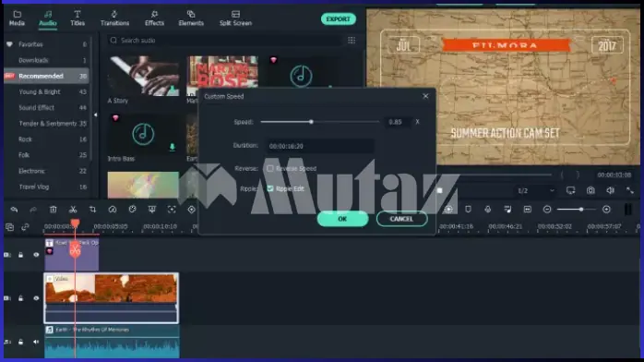Image resolution: width=644 pixels, height=362 pixels.
Task: Click the zoom out minus icon
Action: [547, 210]
